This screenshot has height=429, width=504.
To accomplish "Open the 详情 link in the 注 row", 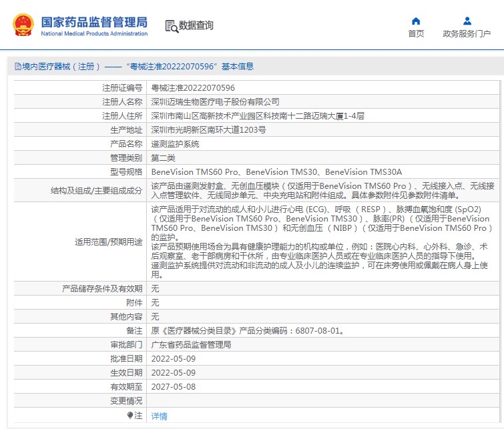I will point(160,416).
